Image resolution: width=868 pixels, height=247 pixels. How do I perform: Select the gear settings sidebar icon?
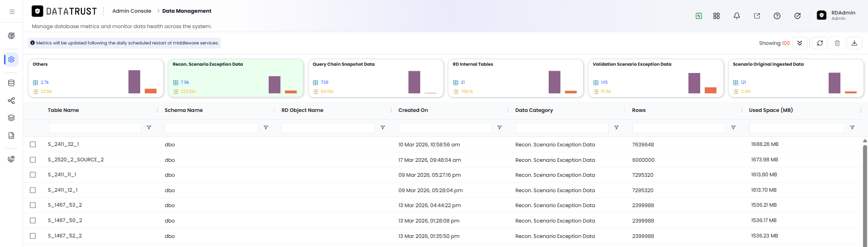[11, 59]
